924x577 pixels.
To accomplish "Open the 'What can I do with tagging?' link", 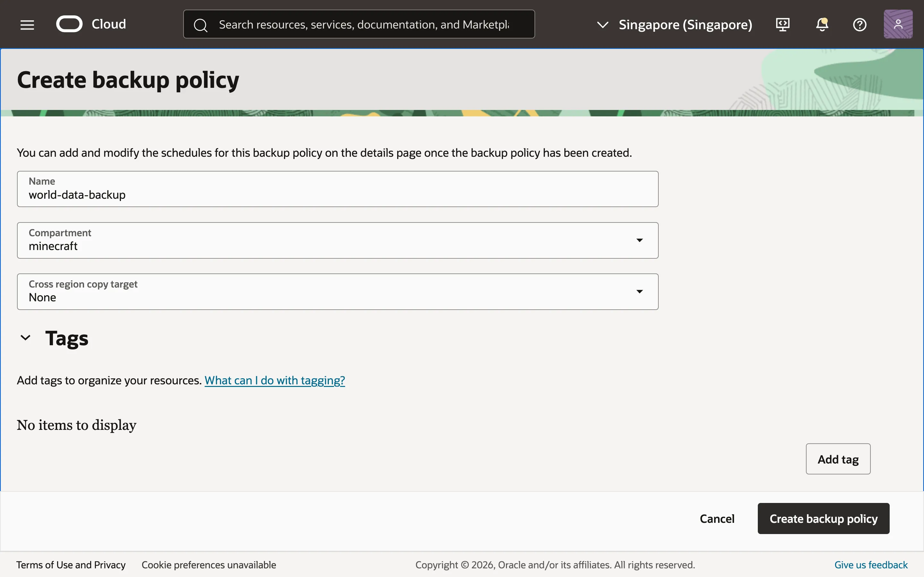I will [274, 380].
